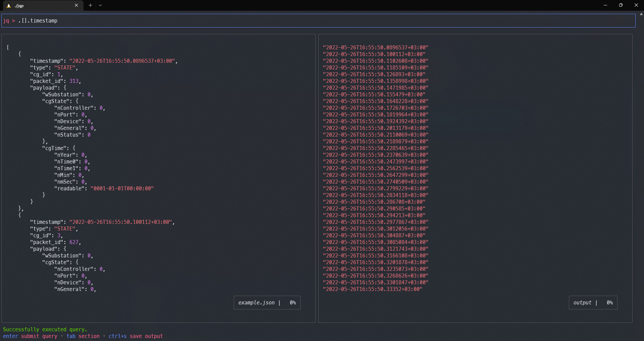Click the "packet_id": 313 line
Image resolution: width=644 pixels, height=341 pixels.
click(x=56, y=81)
